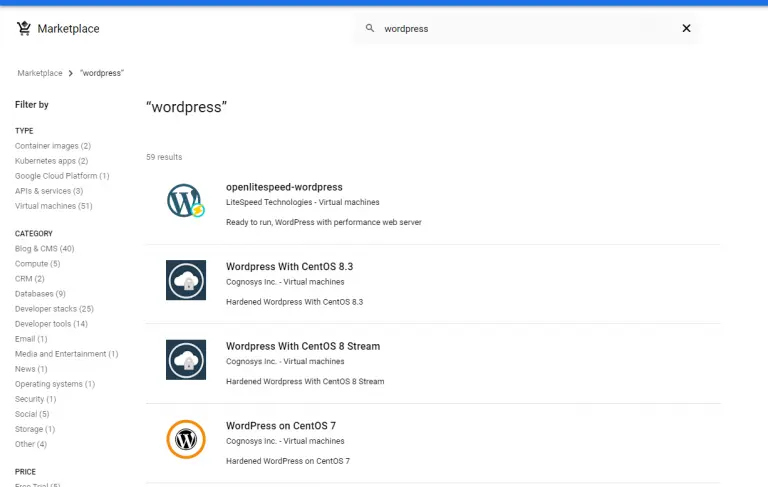Viewport: 768px width, 487px height.
Task: Open the openlitespeed-wordpress result title
Action: click(284, 187)
